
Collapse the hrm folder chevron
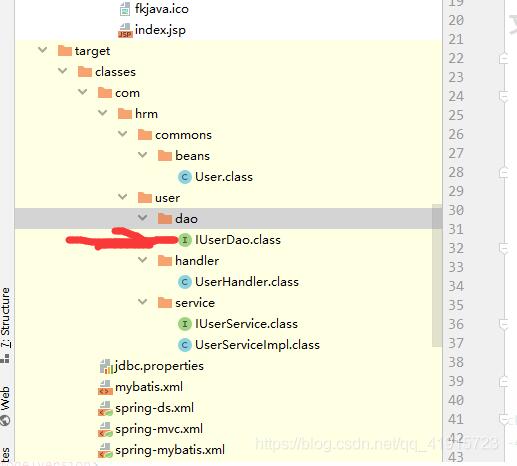(103, 113)
